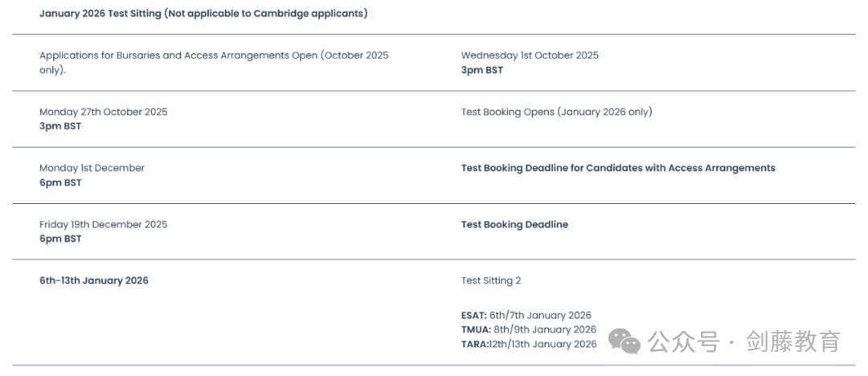Click Monday 27th October 2025 date
Image resolution: width=868 pixels, height=376 pixels.
coord(104,112)
